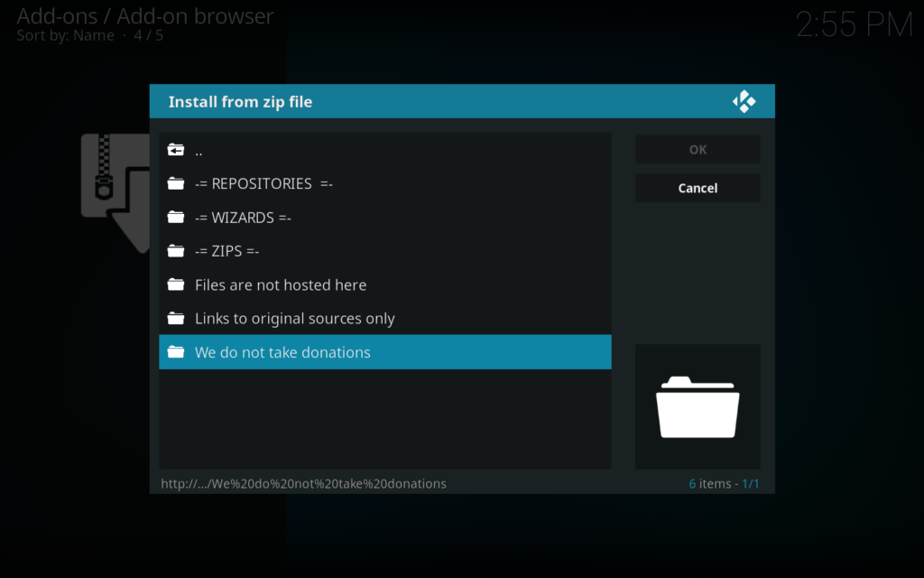Click folder icon beside -= ZIPS =-

click(x=176, y=251)
